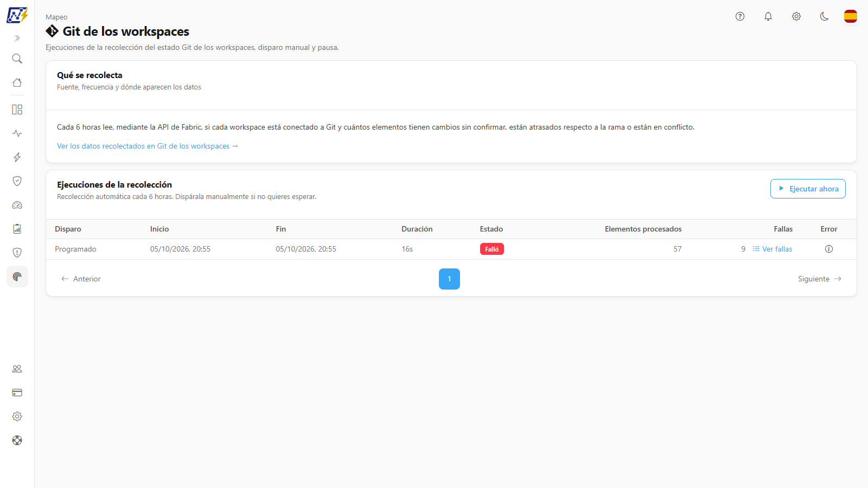Click 'Ejecuciones de la recolección' heading
Viewport: 868px width, 488px height.
114,184
